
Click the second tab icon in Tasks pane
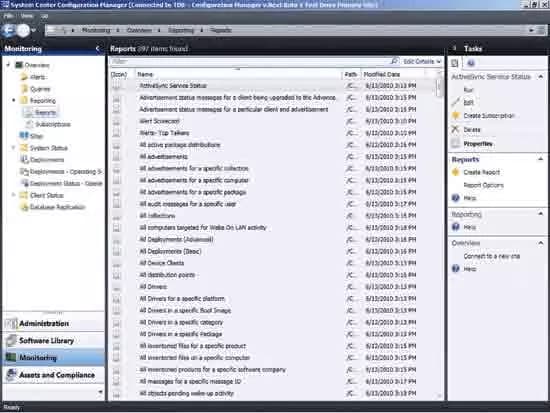(471, 63)
